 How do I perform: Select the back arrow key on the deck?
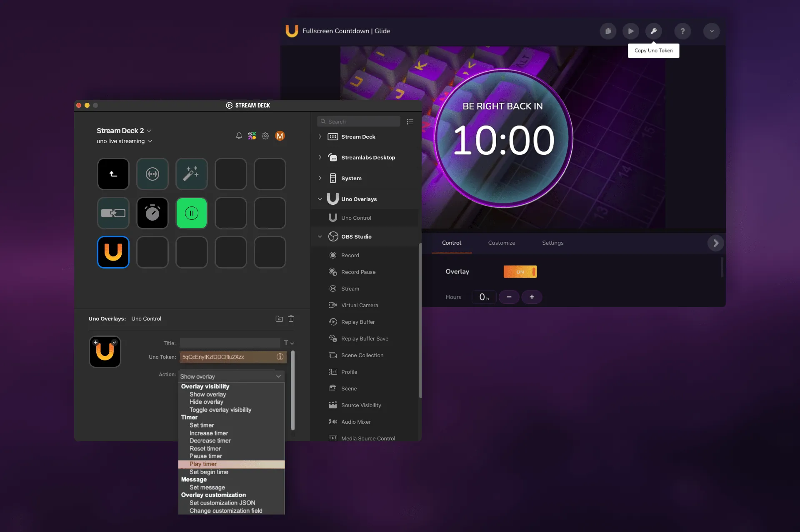(x=113, y=174)
